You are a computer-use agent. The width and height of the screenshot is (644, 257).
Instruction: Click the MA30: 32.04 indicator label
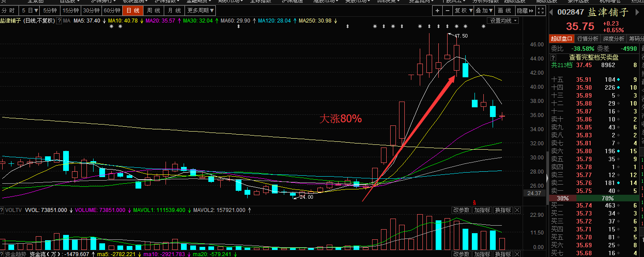197,21
